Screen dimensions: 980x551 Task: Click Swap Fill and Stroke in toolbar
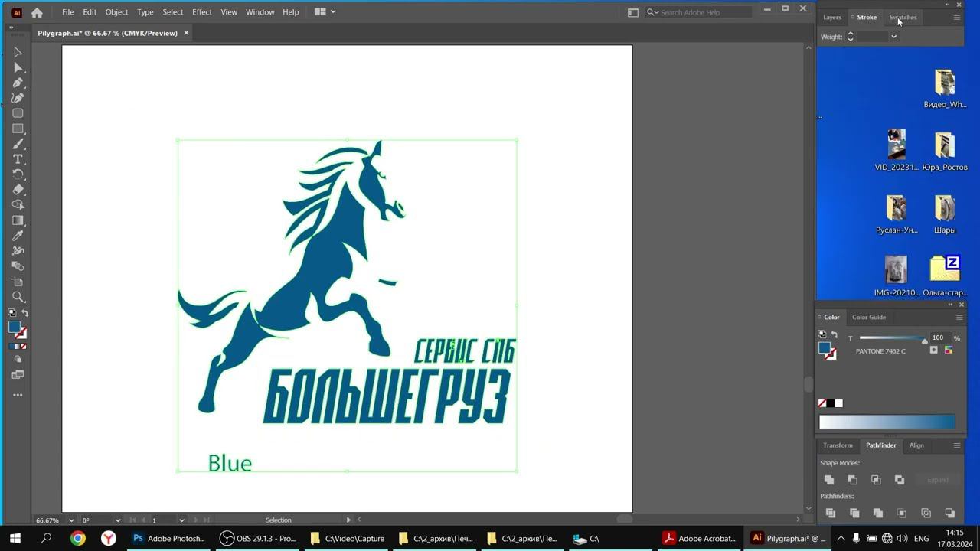point(24,313)
